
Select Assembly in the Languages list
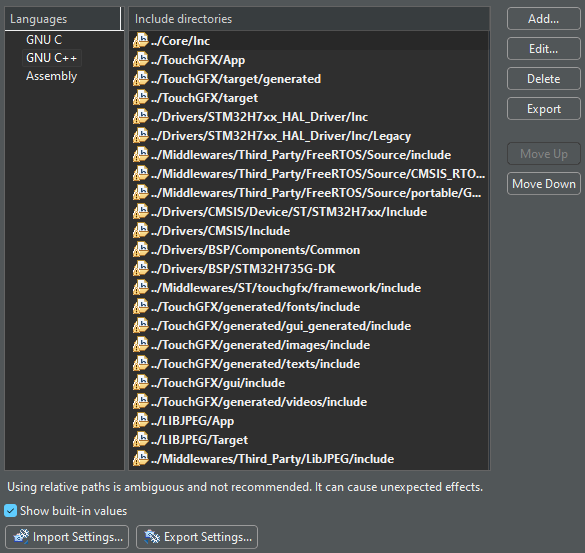tap(51, 76)
